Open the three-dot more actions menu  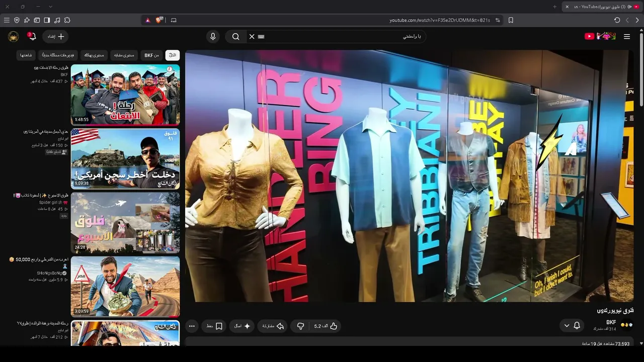pyautogui.click(x=192, y=326)
